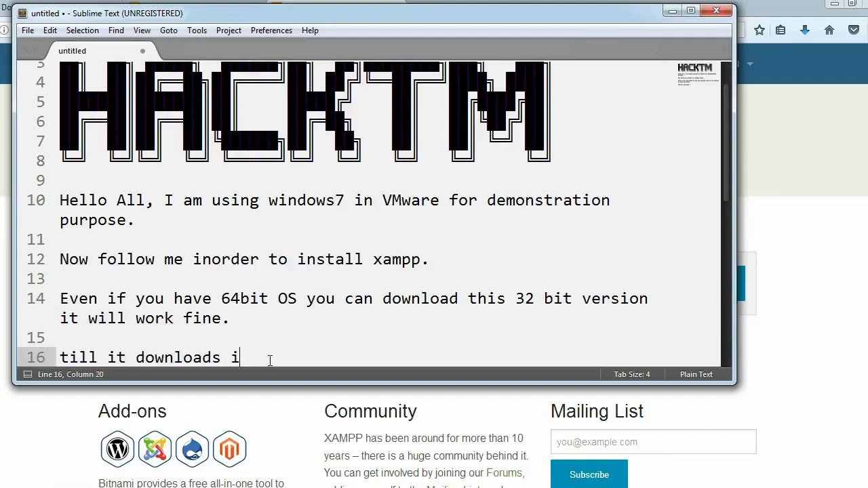The image size is (868, 488).
Task: Click the editor vertical scrollbar
Action: (726, 142)
